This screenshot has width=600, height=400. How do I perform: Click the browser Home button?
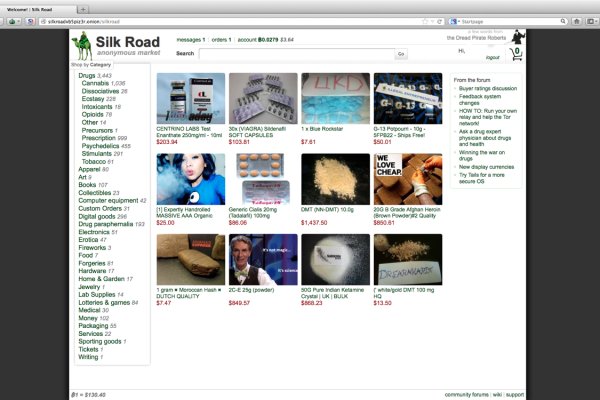tap(577, 21)
